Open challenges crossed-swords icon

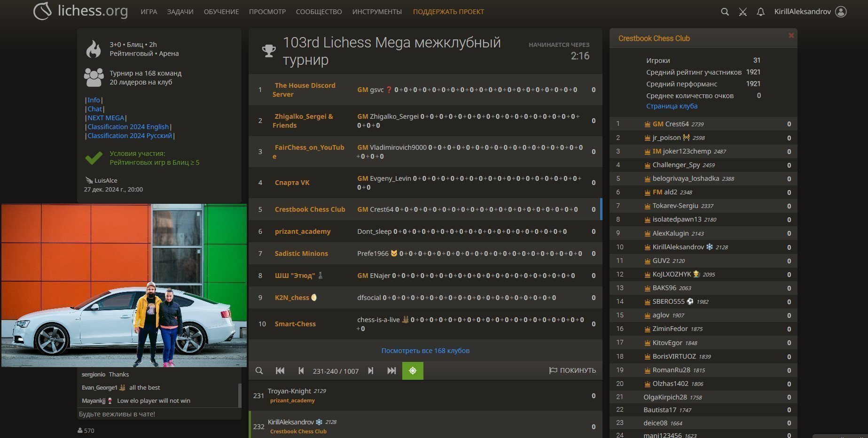click(x=743, y=12)
